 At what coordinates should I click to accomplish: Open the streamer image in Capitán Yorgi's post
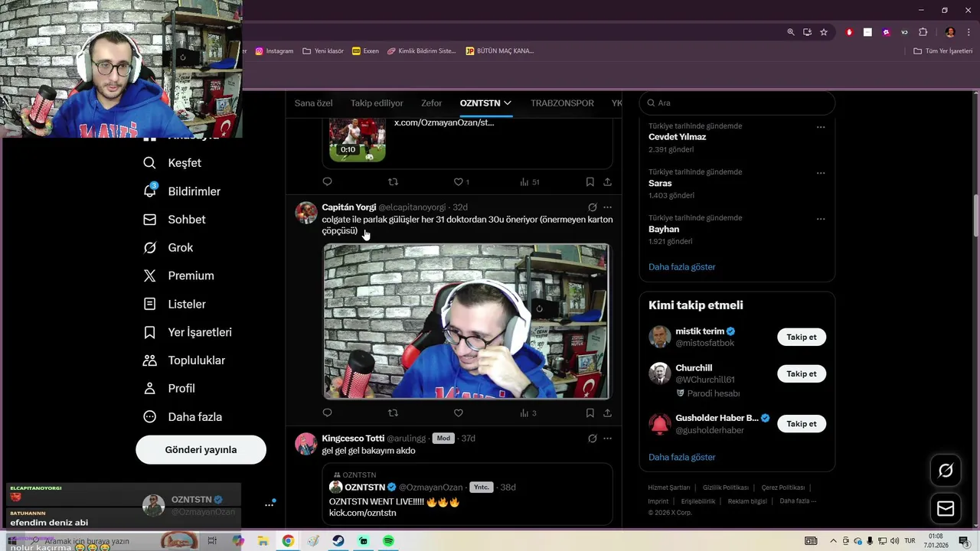click(466, 321)
